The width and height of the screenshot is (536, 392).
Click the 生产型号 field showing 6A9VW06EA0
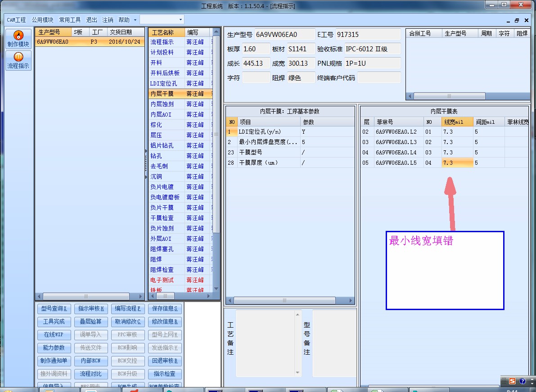point(285,35)
